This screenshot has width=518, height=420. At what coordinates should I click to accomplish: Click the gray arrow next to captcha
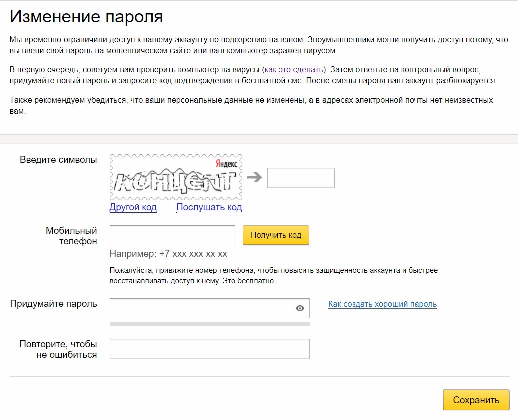click(x=254, y=177)
